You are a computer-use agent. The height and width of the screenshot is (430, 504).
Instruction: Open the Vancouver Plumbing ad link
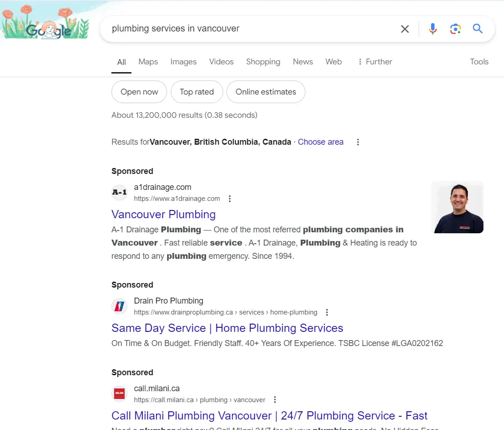163,215
